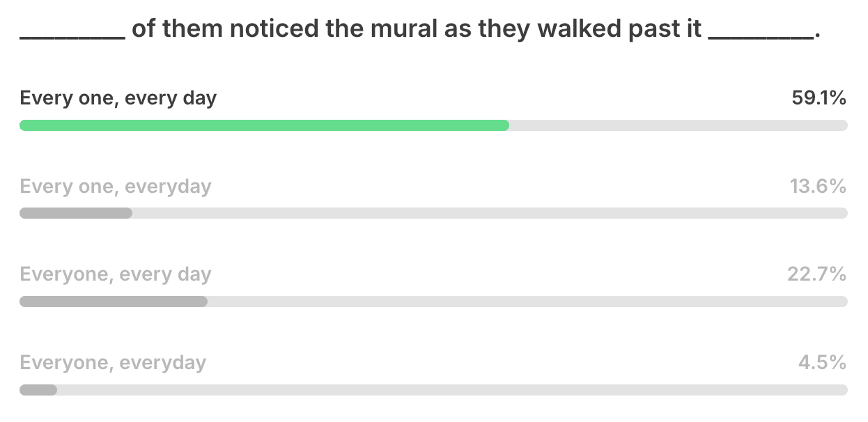868x422 pixels.
Task: Click the 4.5% percentage value
Action: 823,363
